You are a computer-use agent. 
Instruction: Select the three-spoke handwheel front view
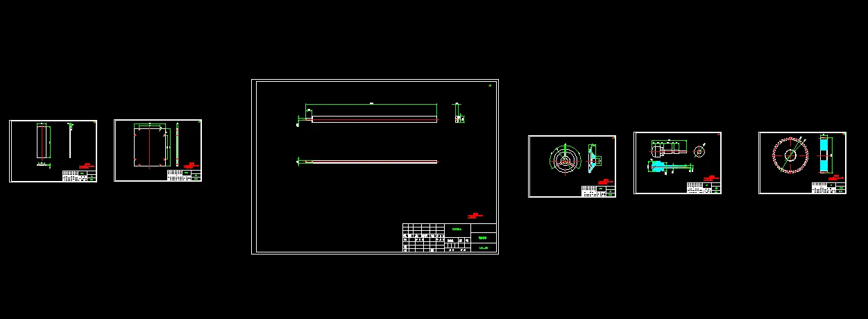click(x=565, y=160)
